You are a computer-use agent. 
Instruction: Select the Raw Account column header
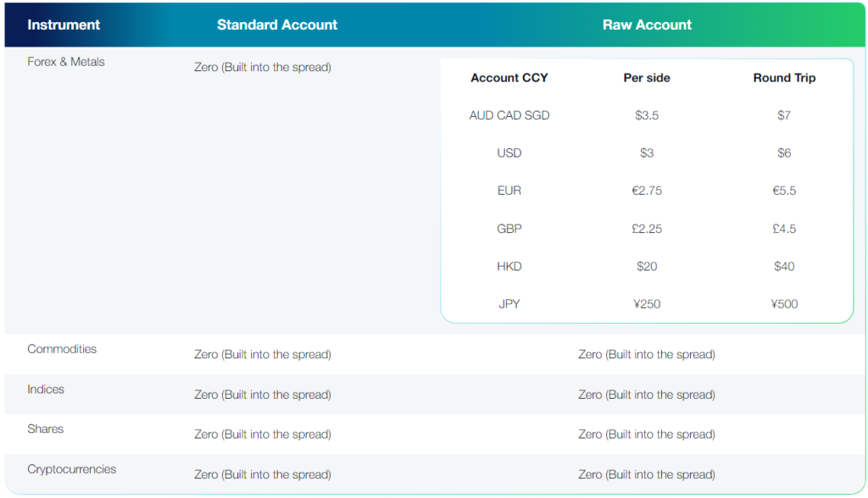point(647,25)
